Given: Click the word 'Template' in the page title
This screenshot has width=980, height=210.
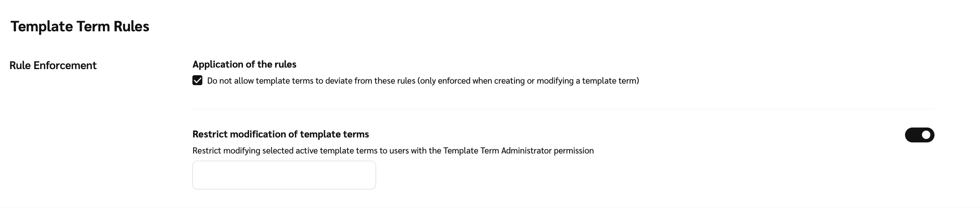Looking at the screenshot, I should tap(41, 26).
